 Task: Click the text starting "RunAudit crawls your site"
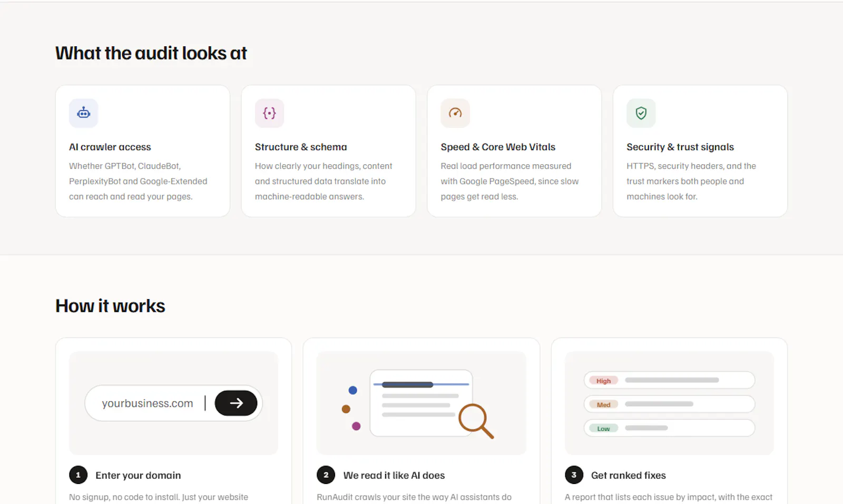[414, 497]
